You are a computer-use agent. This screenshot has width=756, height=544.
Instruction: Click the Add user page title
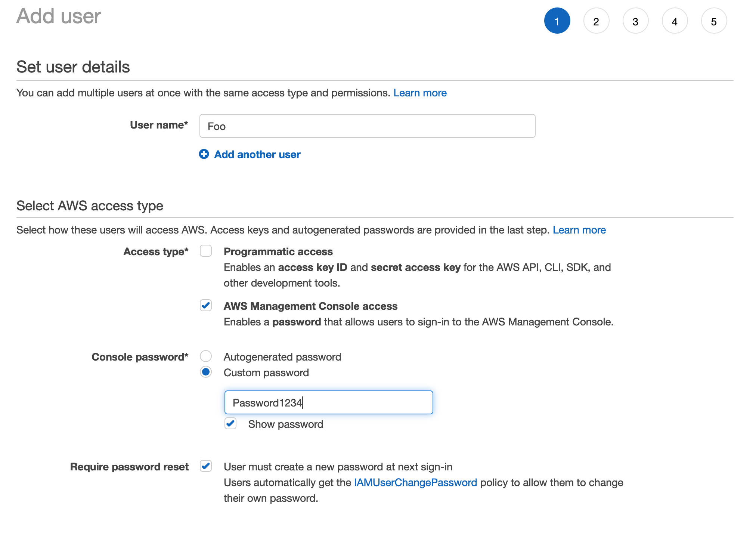(59, 16)
